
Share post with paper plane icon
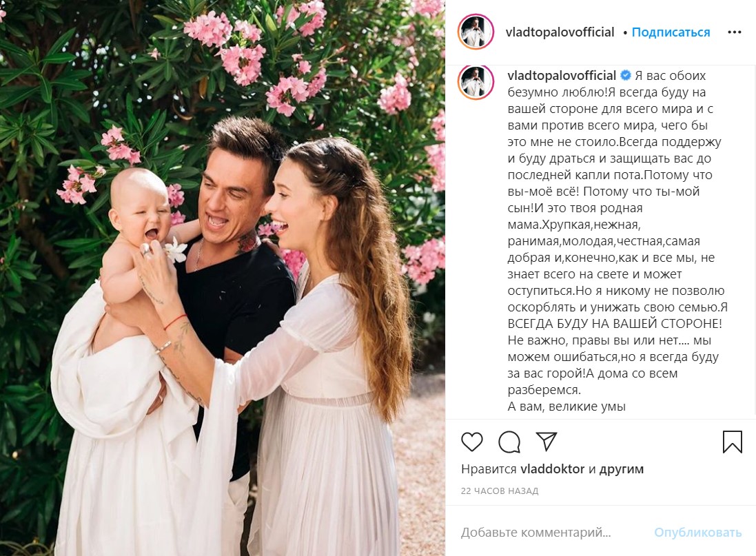546,441
